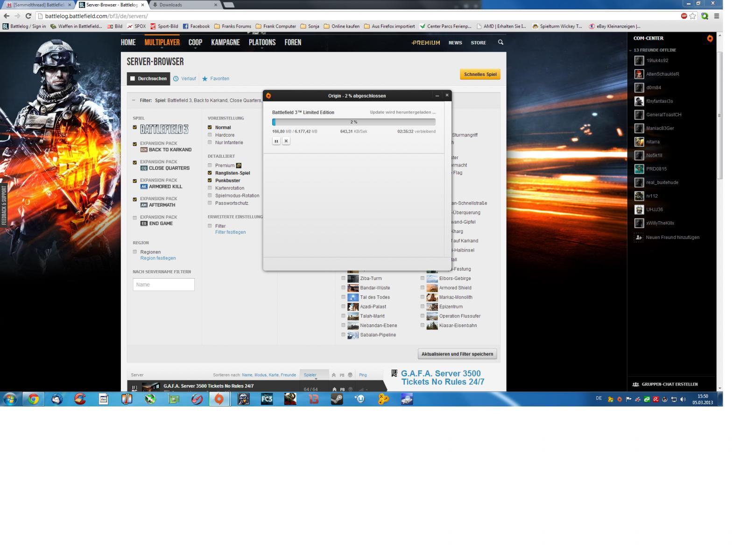Toggle Armored Kill expansion checkbox
The image size is (747, 560).
[x=135, y=181]
